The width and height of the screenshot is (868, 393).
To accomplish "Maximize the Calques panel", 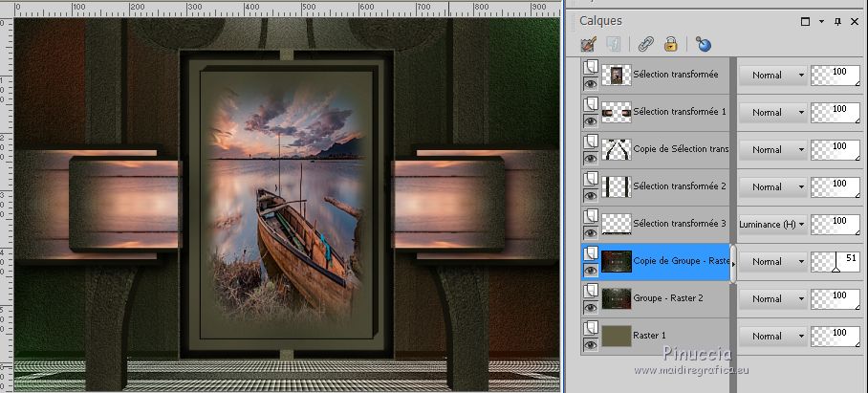I will 806,22.
